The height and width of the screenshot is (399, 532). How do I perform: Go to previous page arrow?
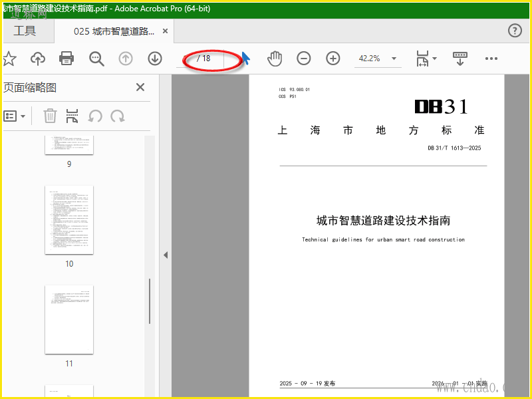coord(126,59)
